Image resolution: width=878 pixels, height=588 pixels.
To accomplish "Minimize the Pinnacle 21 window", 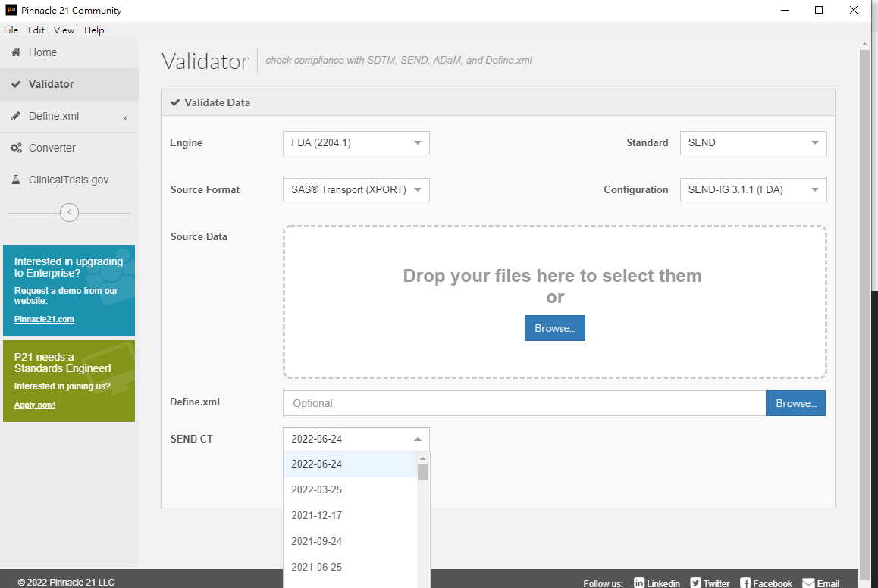I will pos(785,10).
